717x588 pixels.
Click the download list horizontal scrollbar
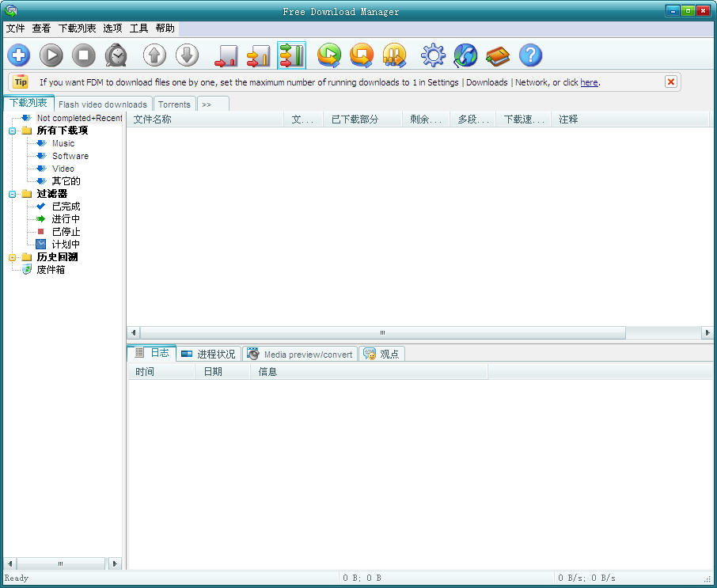[x=382, y=333]
